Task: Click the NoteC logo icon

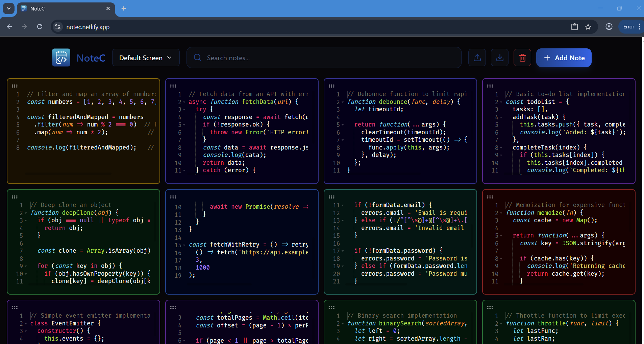Action: point(61,58)
